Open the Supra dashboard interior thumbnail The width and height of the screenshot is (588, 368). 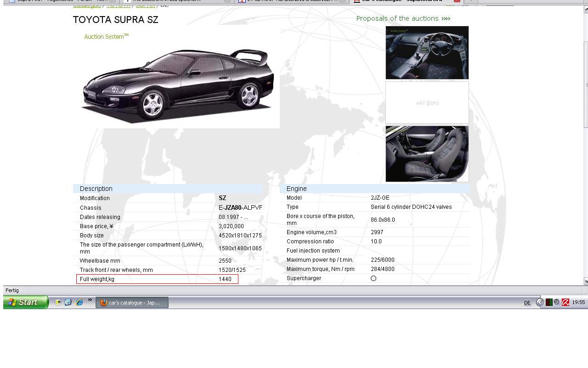427,52
